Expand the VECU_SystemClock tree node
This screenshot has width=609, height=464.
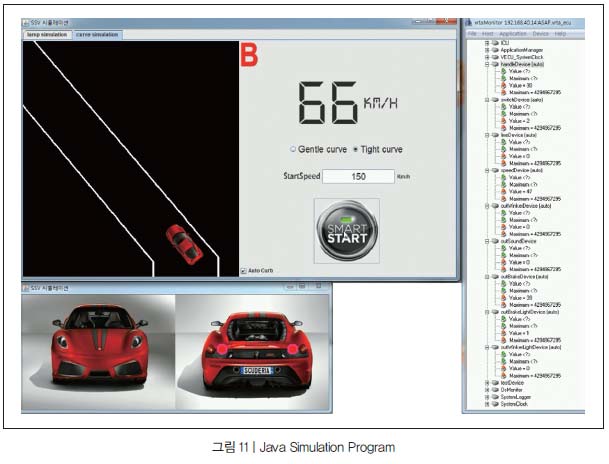(487, 57)
